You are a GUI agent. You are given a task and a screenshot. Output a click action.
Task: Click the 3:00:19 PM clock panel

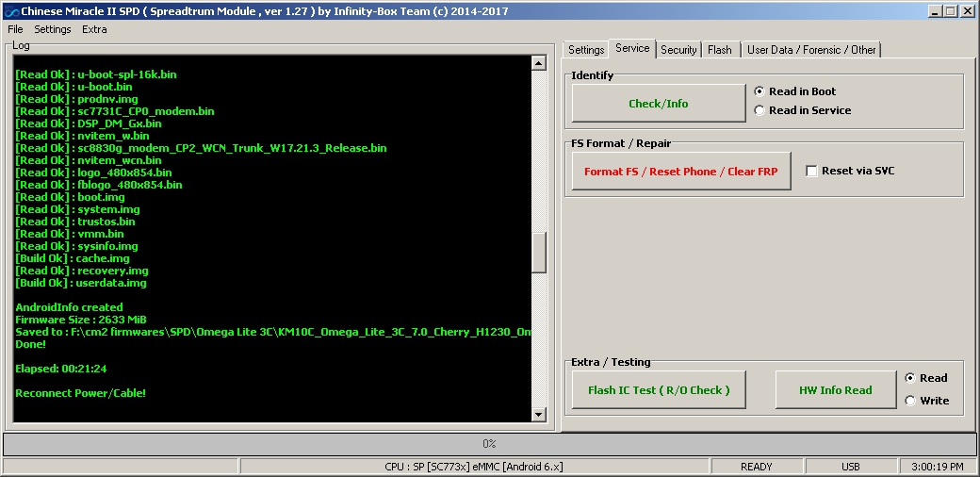click(x=937, y=467)
